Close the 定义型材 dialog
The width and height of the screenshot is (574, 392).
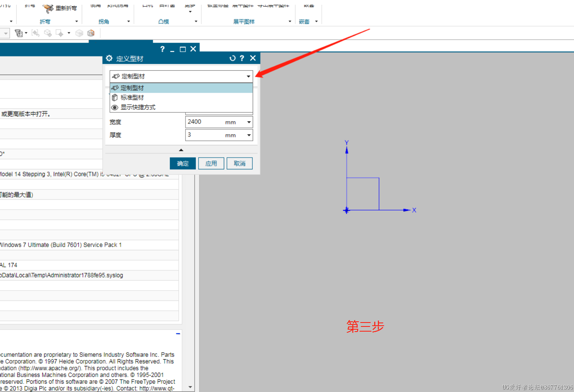253,58
